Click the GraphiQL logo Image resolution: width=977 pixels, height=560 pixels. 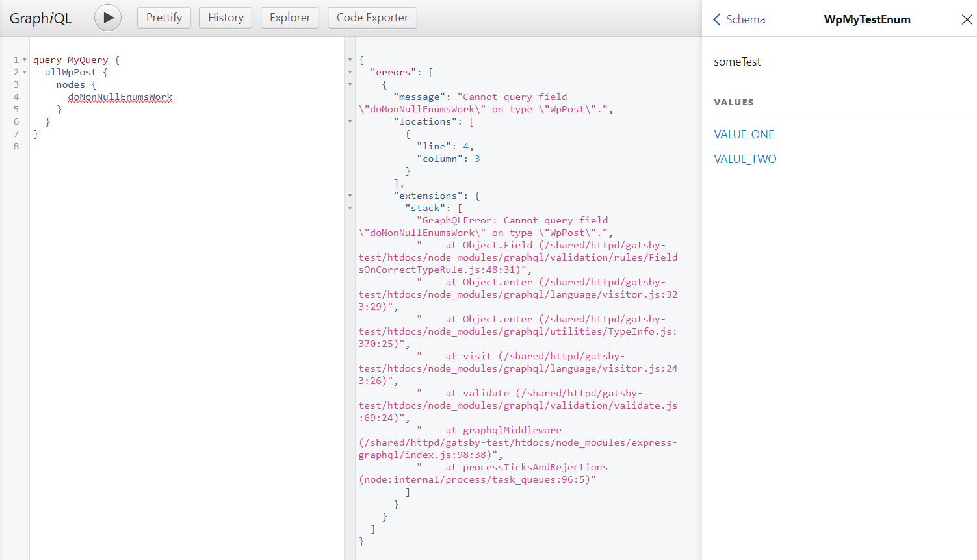pyautogui.click(x=40, y=18)
